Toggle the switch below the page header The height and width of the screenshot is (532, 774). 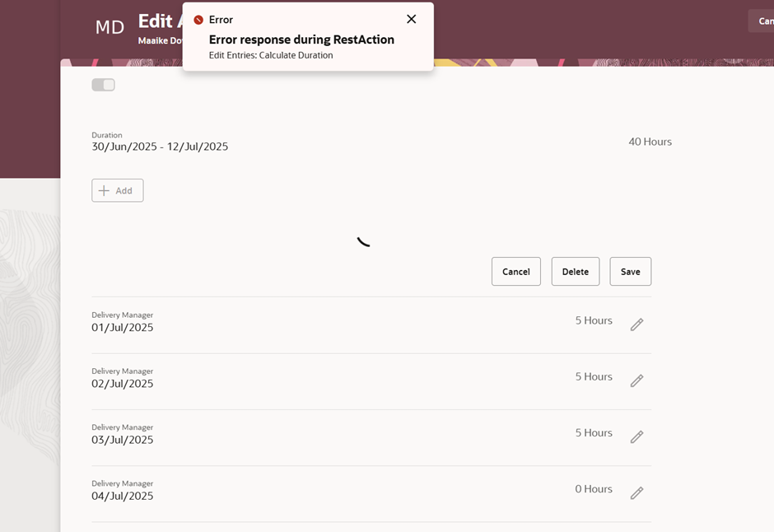point(102,84)
